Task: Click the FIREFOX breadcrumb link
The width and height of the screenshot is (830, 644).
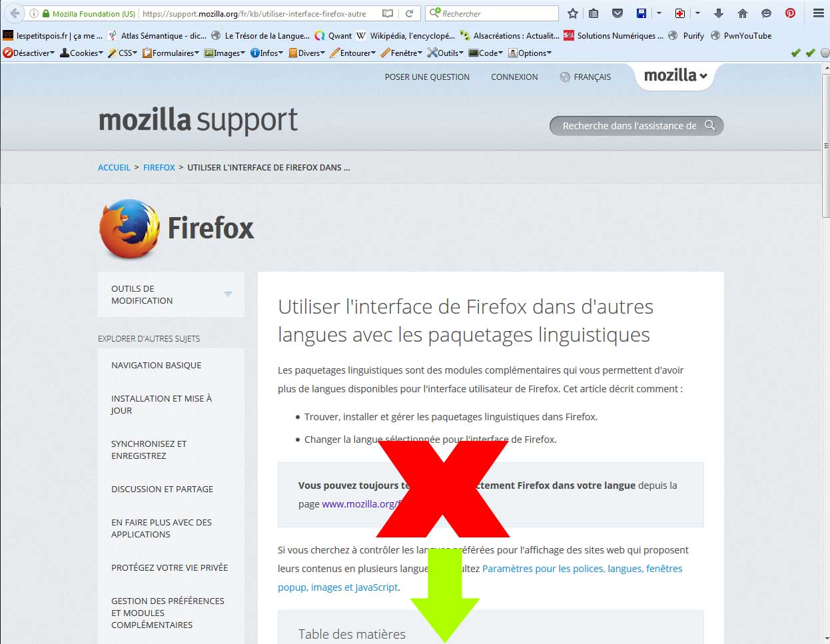Action: pyautogui.click(x=159, y=167)
